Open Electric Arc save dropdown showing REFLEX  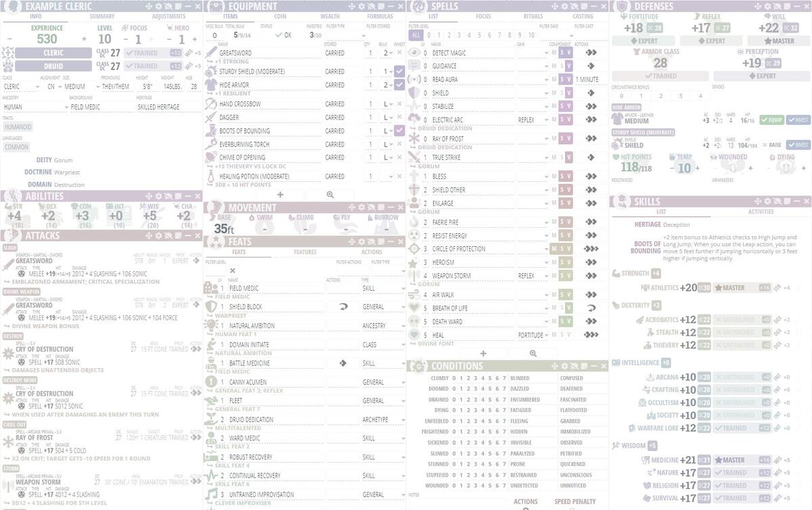(533, 120)
